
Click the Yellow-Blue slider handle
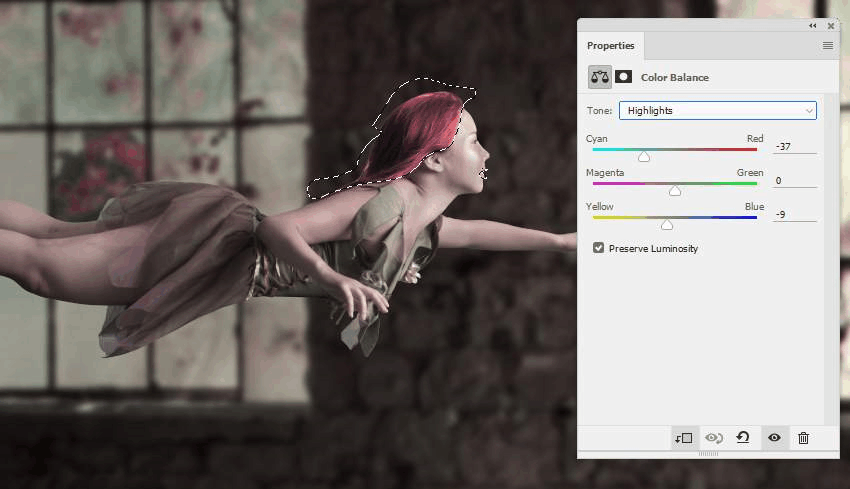pos(667,225)
